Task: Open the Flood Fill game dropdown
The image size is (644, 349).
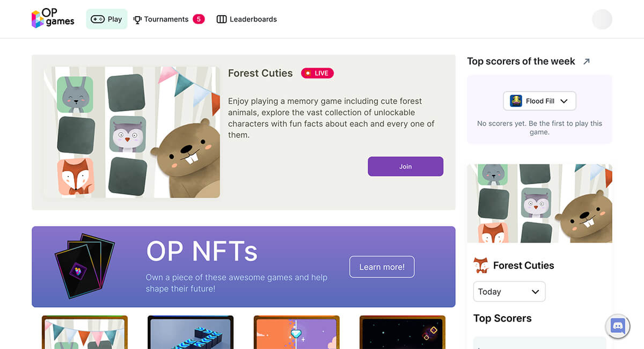Action: point(539,101)
